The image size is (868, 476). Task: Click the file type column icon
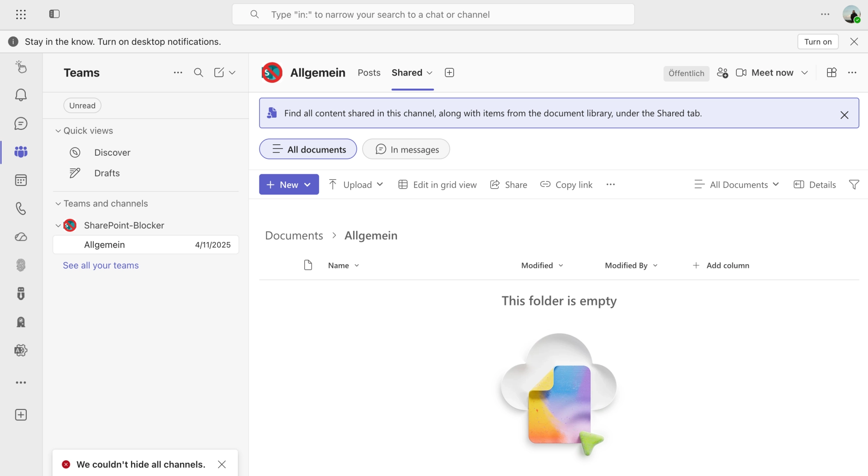308,265
